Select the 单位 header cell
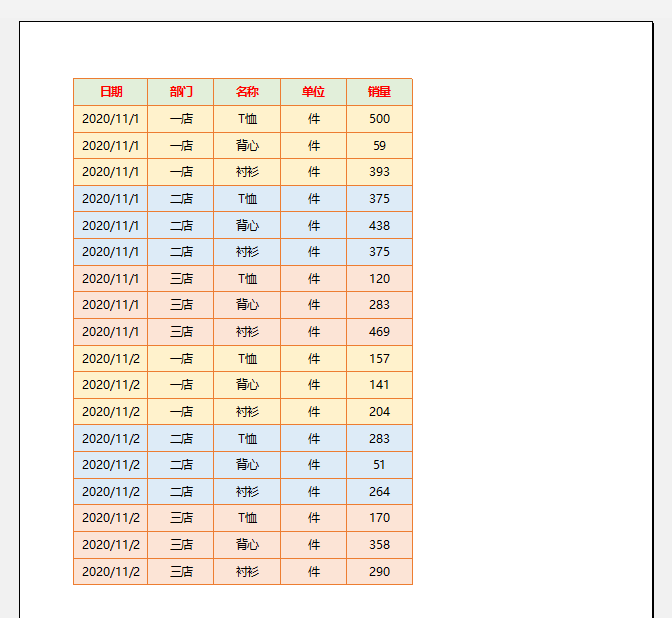This screenshot has width=672, height=618. [313, 92]
